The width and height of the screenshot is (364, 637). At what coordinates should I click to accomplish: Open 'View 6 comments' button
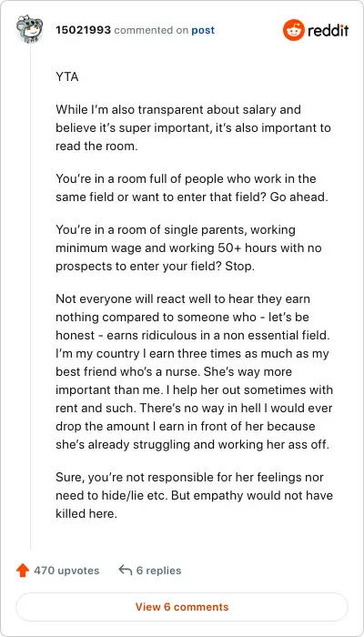pyautogui.click(x=182, y=607)
